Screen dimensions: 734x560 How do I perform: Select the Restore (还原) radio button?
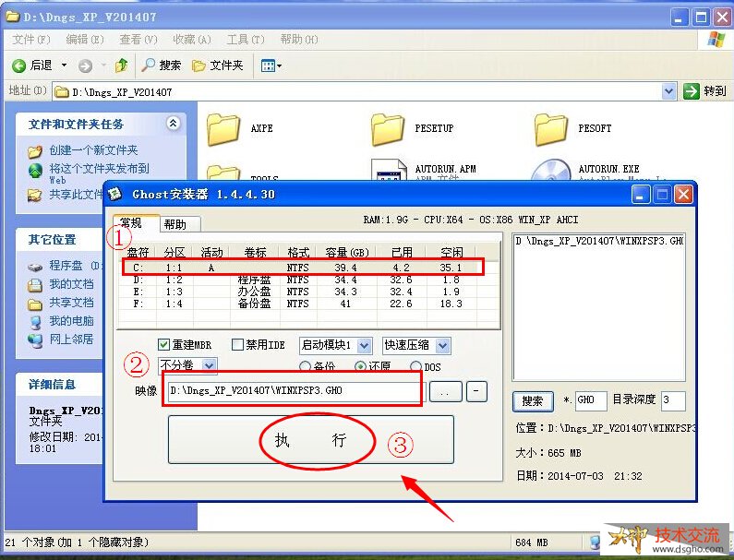(x=360, y=366)
